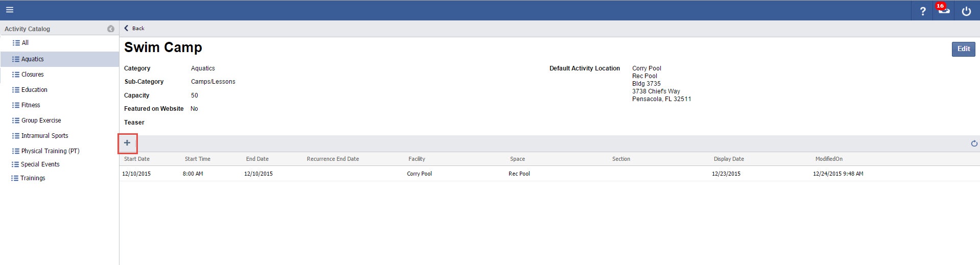The image size is (980, 265).
Task: Open notifications with 16 badge
Action: click(943, 10)
